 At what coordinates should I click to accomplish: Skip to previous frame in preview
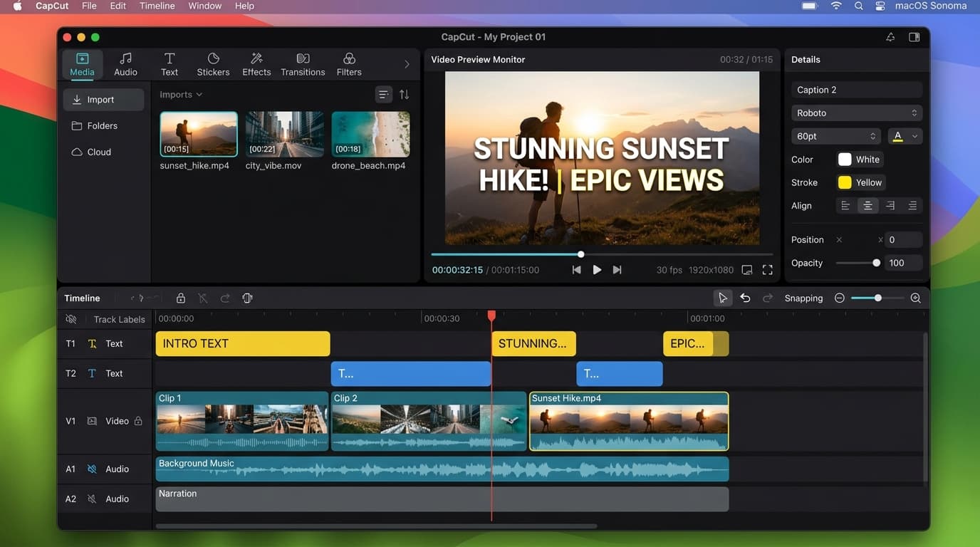[x=576, y=270]
